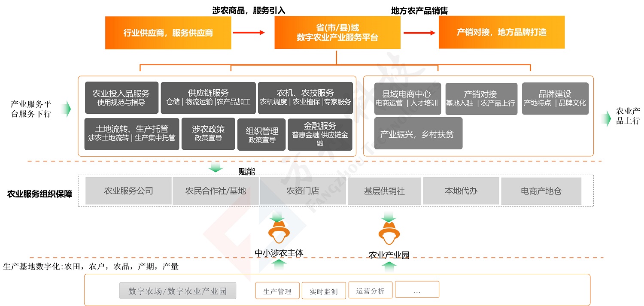Click red arrow pointing toward 产销对接，地方品牌打造

(x=419, y=33)
